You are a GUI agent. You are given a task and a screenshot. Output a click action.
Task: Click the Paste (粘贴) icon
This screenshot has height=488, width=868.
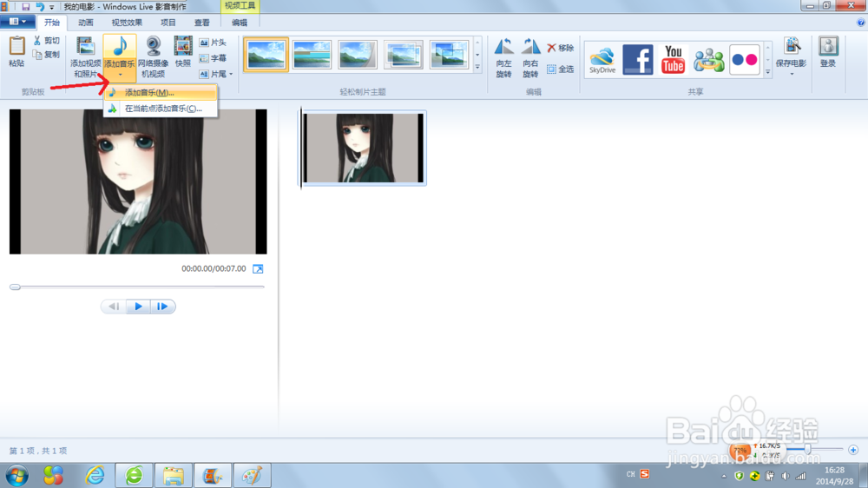16,47
